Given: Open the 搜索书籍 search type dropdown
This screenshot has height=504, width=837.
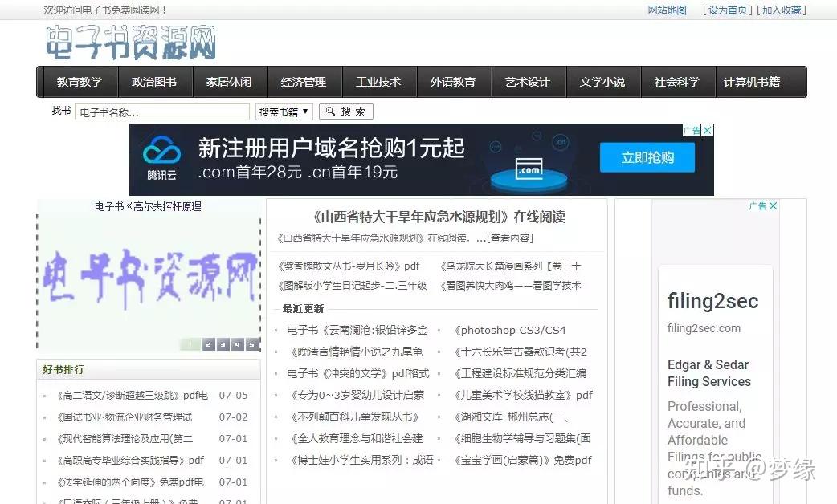Looking at the screenshot, I should coord(284,112).
